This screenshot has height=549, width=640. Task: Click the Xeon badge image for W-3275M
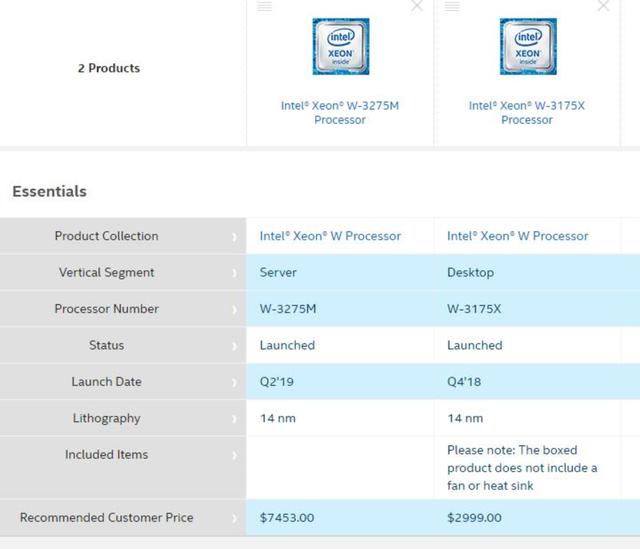[340, 46]
